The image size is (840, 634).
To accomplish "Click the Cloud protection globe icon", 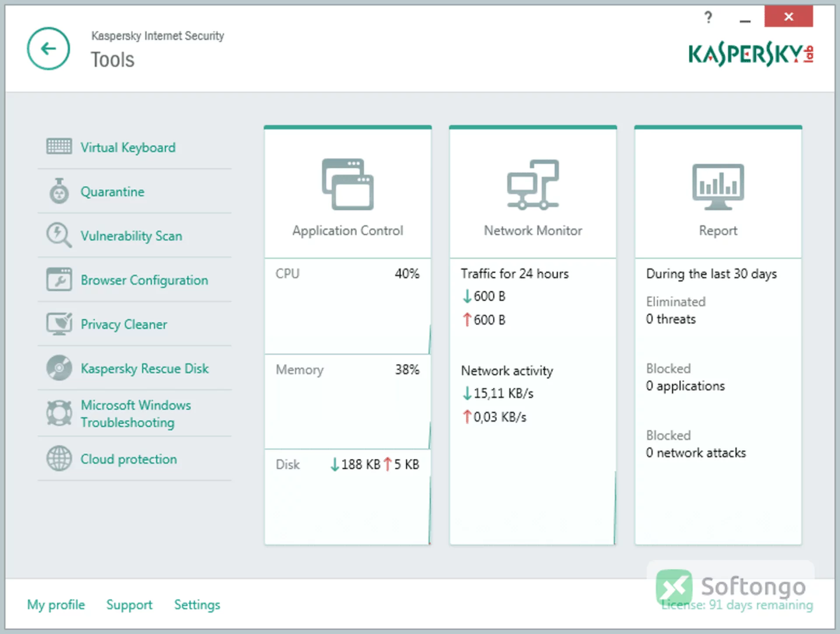I will pyautogui.click(x=59, y=458).
